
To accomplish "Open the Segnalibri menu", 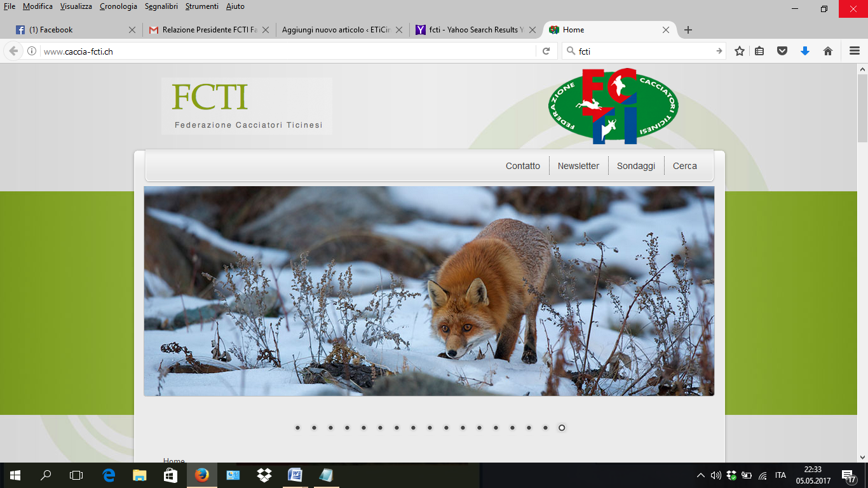I will point(161,6).
